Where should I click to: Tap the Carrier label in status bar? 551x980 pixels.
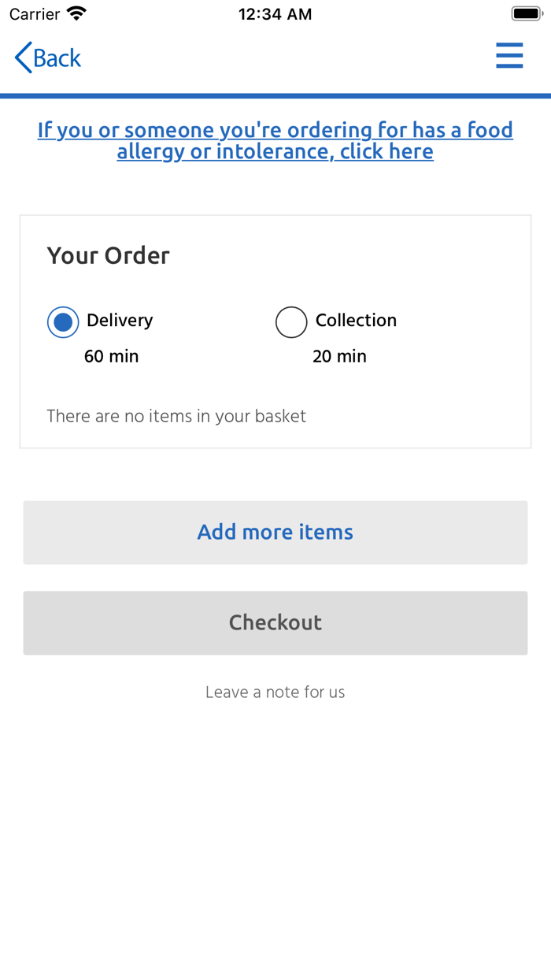pos(35,14)
